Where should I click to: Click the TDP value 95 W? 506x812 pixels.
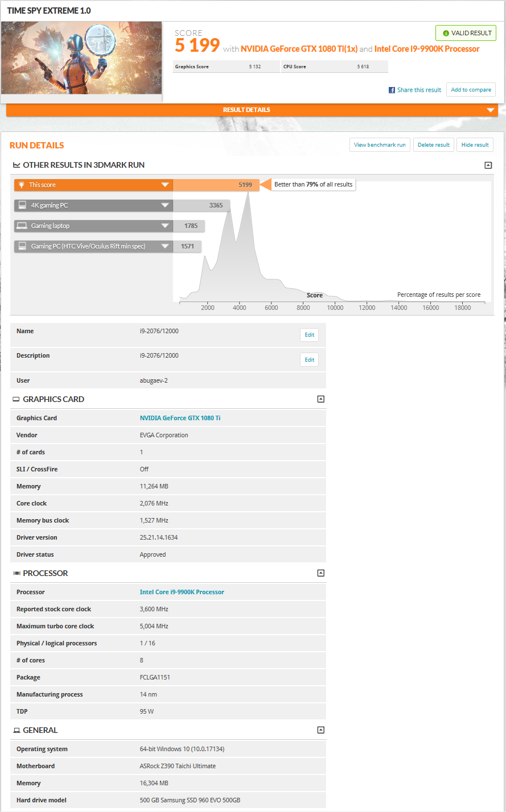146,711
